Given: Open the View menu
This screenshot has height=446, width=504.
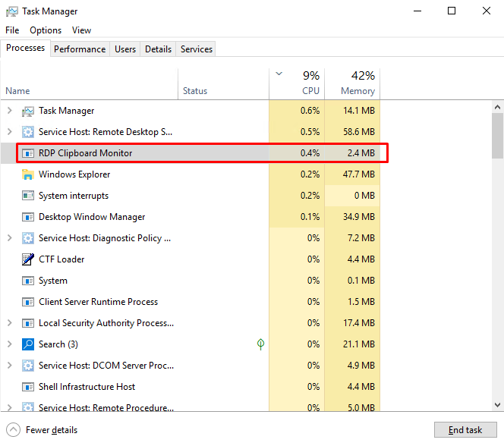Looking at the screenshot, I should (81, 30).
